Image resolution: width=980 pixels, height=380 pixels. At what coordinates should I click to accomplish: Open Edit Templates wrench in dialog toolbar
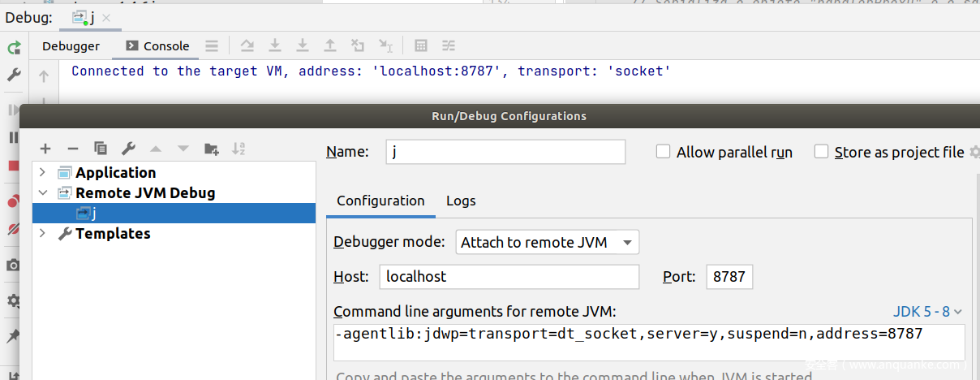pos(127,149)
